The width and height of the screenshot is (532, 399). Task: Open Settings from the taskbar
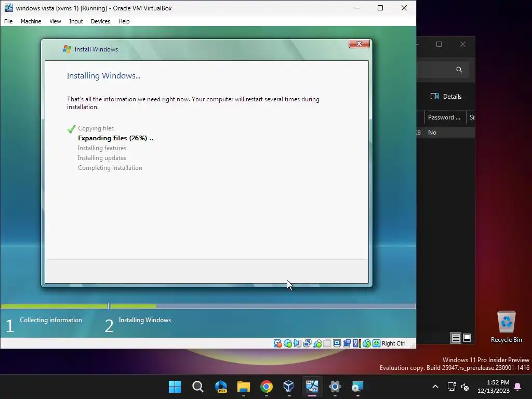[x=335, y=387]
